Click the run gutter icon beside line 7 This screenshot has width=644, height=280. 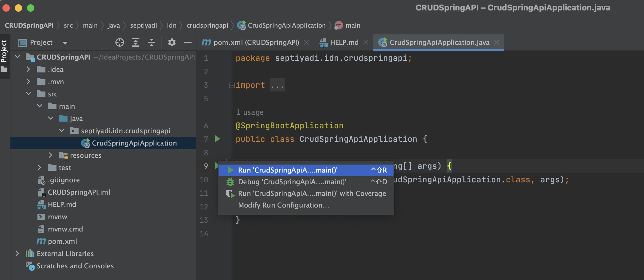[217, 139]
